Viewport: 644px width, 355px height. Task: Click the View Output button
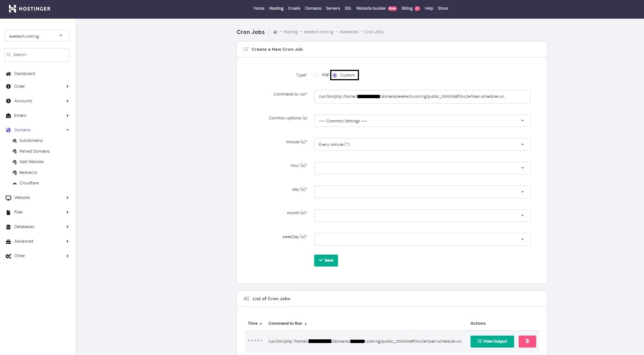coord(492,341)
